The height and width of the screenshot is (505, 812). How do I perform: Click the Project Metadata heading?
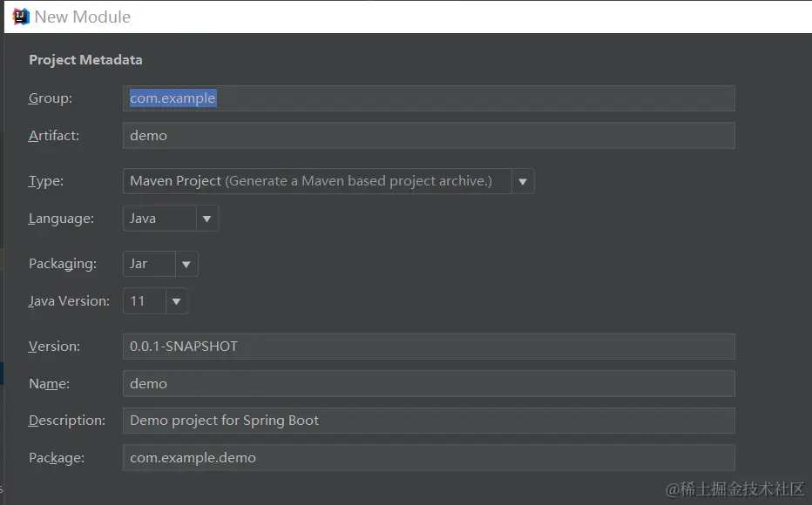[x=85, y=60]
